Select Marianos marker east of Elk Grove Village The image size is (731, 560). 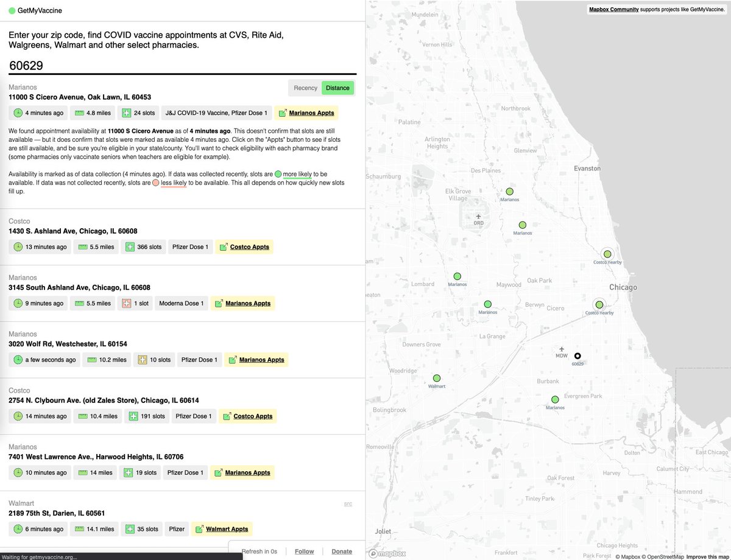click(x=509, y=191)
